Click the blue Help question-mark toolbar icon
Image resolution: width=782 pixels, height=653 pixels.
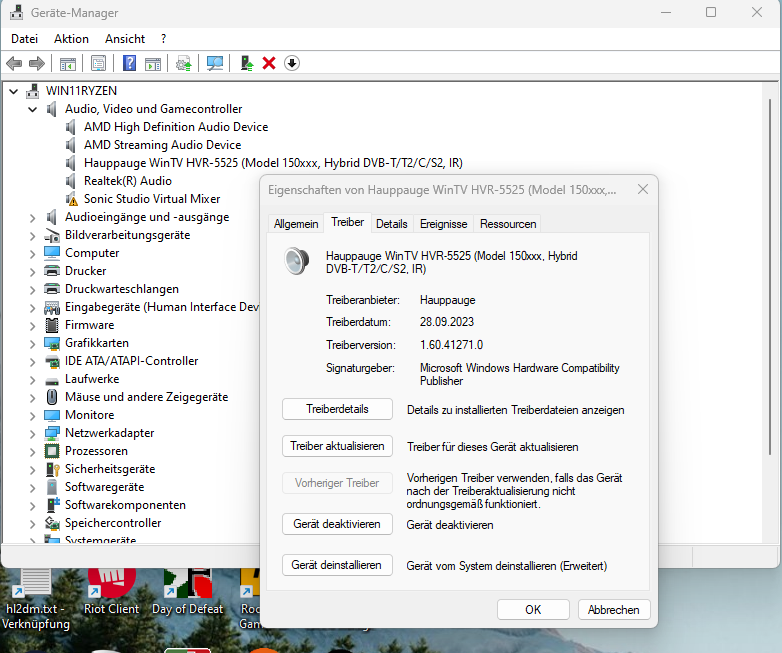129,63
